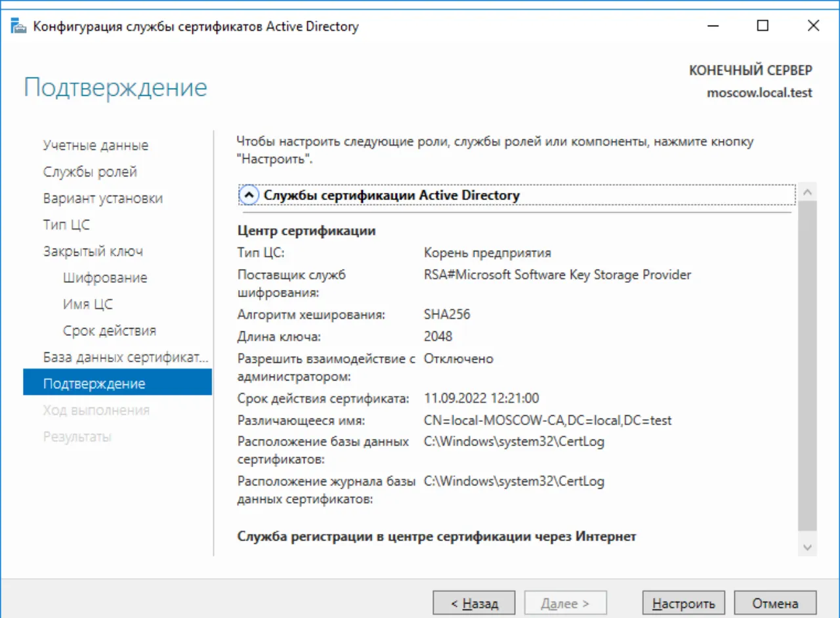Go to the Имя ЦС sub-step

coord(88,304)
